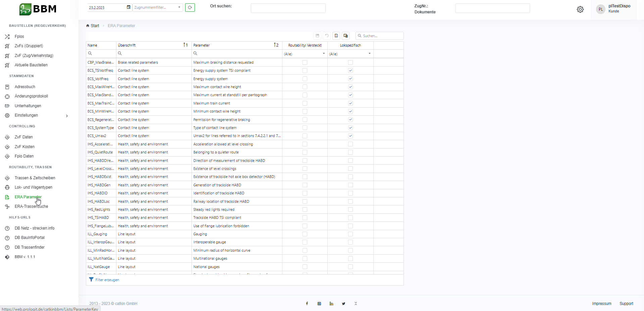The height and width of the screenshot is (311, 644).
Task: Click the green refresh button
Action: coord(190,7)
